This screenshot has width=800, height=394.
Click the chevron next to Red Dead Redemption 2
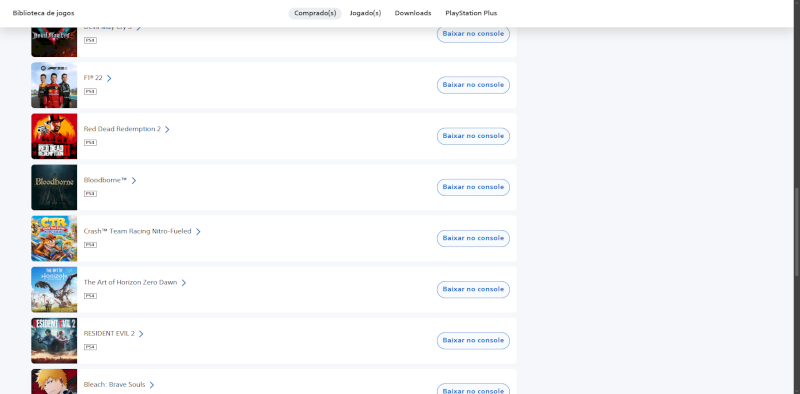(167, 129)
